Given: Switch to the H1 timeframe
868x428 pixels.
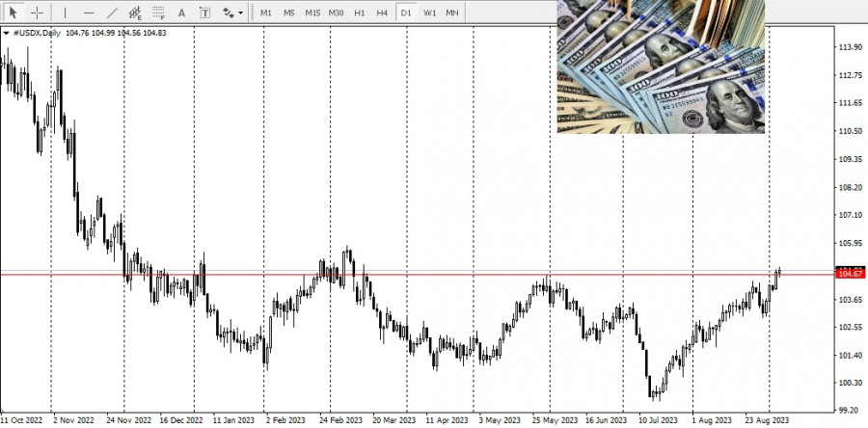Looking at the screenshot, I should pyautogui.click(x=360, y=13).
